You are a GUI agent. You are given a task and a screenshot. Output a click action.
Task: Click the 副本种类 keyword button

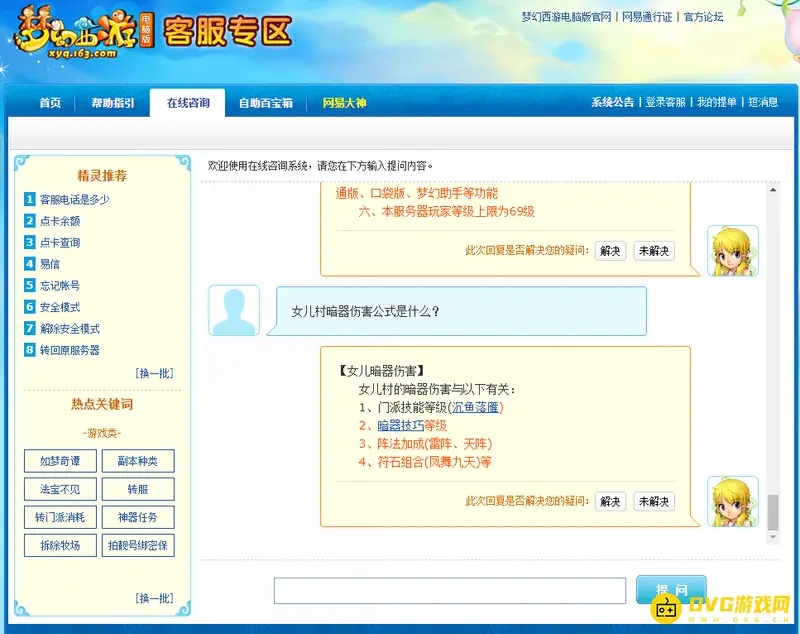click(138, 461)
